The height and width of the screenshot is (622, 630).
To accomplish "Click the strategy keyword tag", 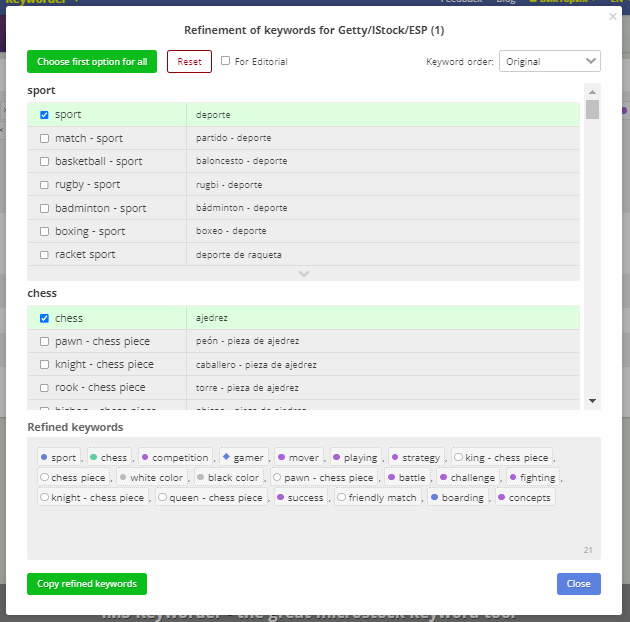I will coord(417,457).
